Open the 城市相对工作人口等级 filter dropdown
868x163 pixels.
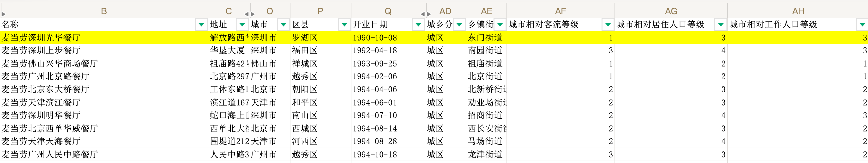tap(862, 24)
